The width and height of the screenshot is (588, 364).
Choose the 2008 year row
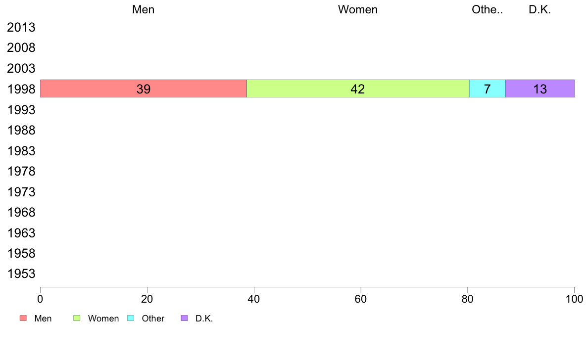[x=21, y=48]
